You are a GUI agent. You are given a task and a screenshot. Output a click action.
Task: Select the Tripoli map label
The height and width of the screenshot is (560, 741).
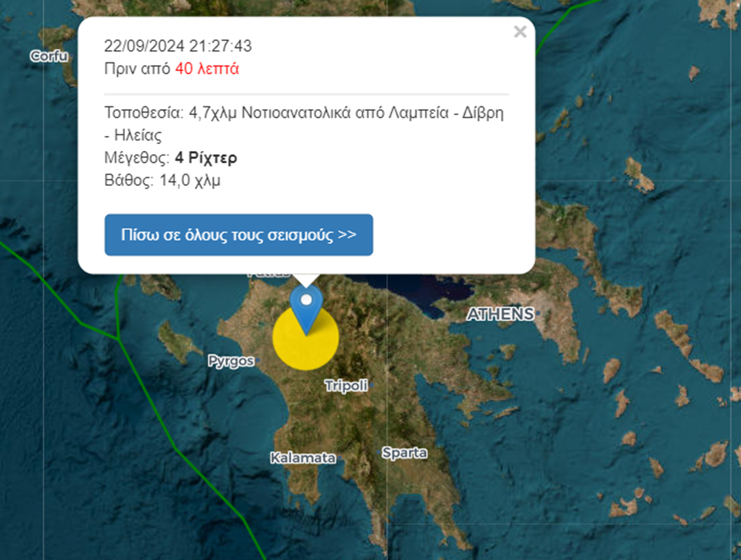[346, 386]
